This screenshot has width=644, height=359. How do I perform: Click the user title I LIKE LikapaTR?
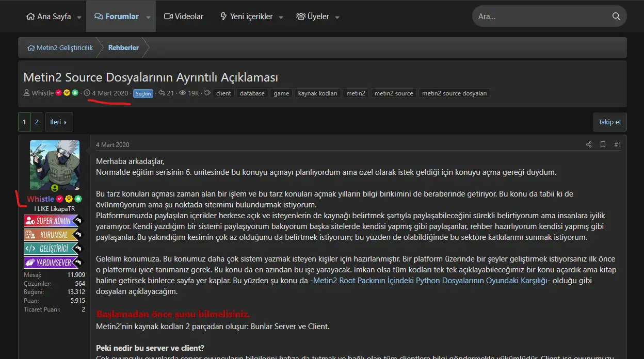55,209
